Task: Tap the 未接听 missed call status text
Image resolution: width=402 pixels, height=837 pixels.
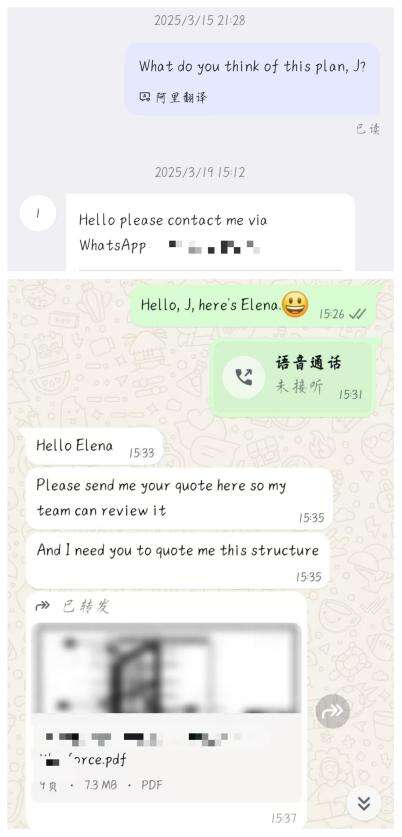Action: tap(299, 386)
